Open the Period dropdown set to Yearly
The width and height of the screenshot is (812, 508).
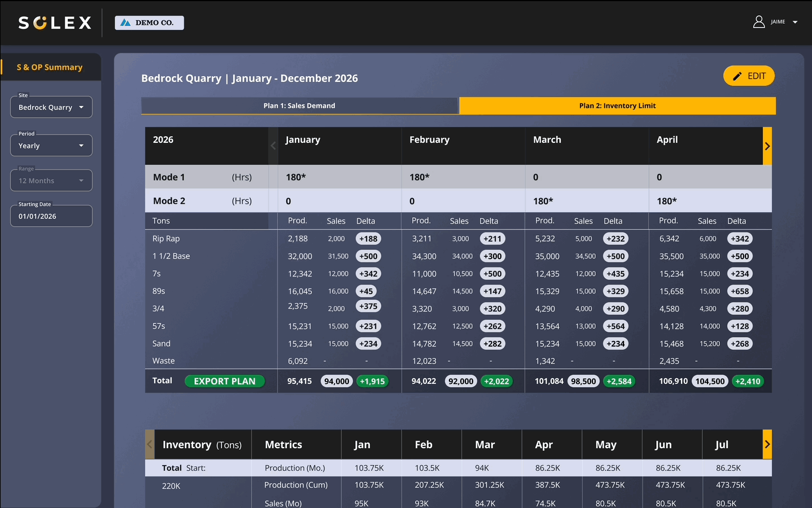click(51, 146)
